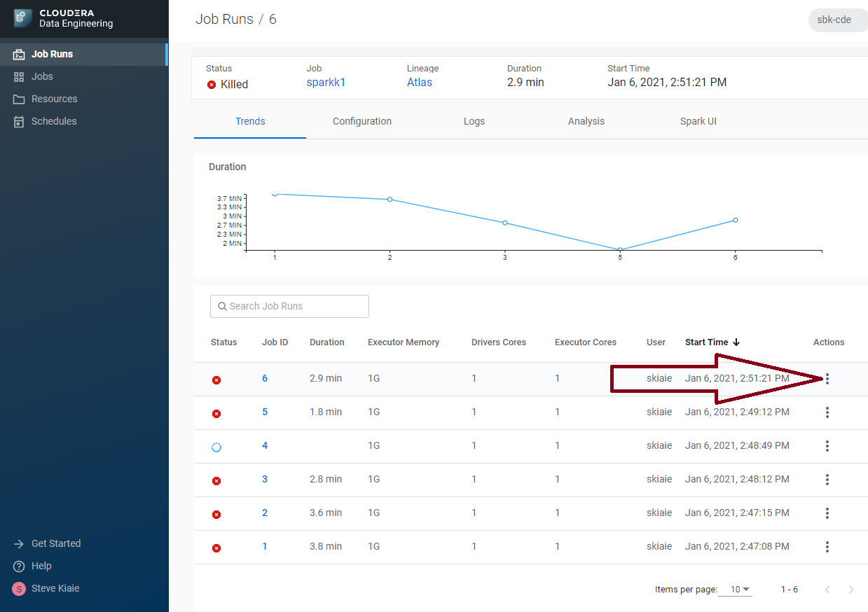The height and width of the screenshot is (612, 868).
Task: Click actions kebab menu for job run 3
Action: click(x=827, y=480)
